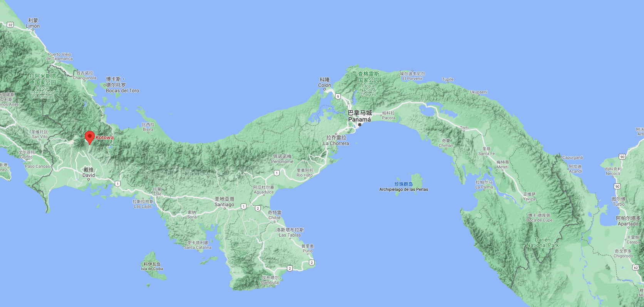Click the Colón city marker dot
644x307 pixels.
click(325, 89)
